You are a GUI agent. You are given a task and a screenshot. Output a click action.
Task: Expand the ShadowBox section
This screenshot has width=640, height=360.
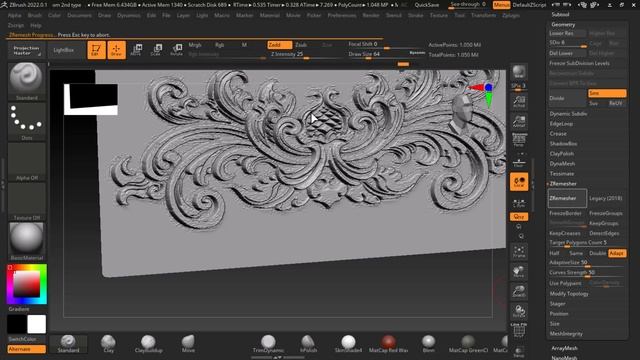click(563, 144)
